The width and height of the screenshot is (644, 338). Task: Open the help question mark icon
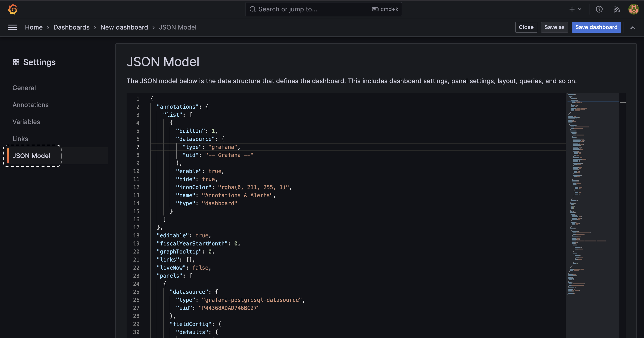tap(599, 9)
